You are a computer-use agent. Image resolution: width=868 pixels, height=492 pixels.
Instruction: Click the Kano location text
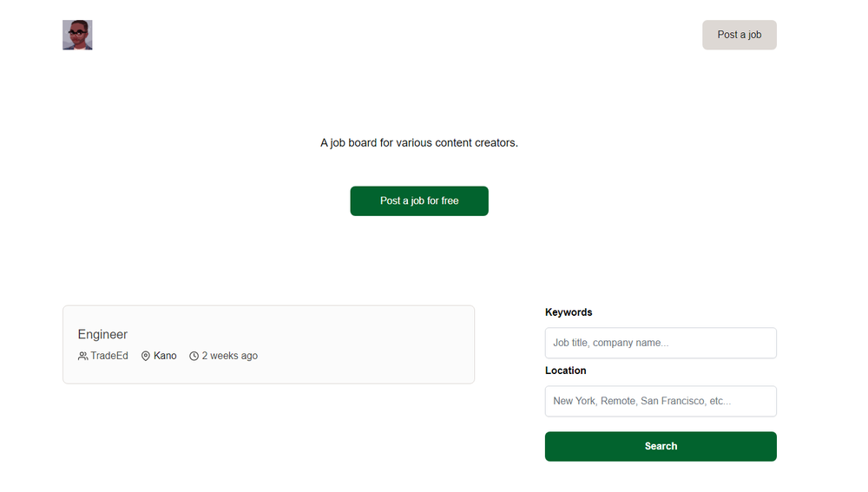[x=165, y=356]
